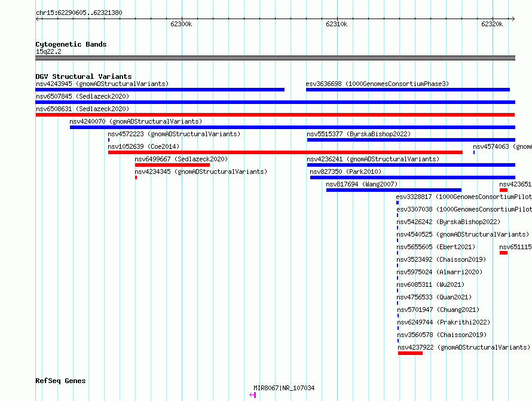The width and height of the screenshot is (532, 401).
Task: Click the nsv4236241 gnomAD variant label
Action: point(373,159)
